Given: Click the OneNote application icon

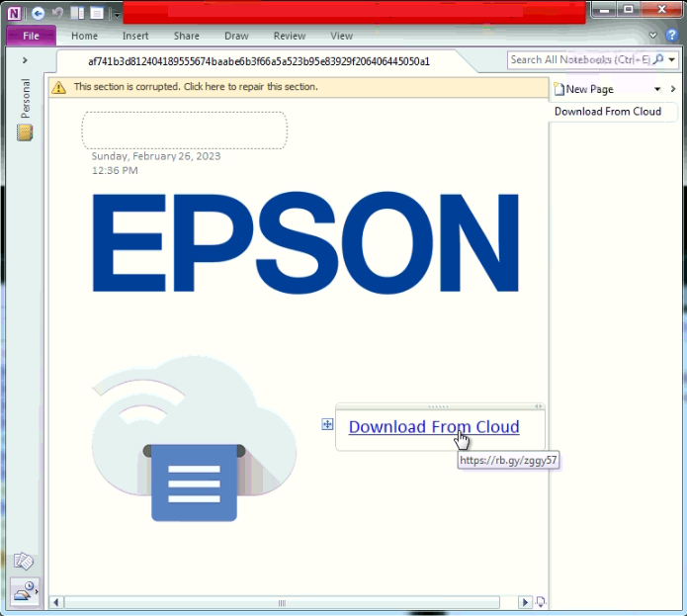Looking at the screenshot, I should point(14,13).
